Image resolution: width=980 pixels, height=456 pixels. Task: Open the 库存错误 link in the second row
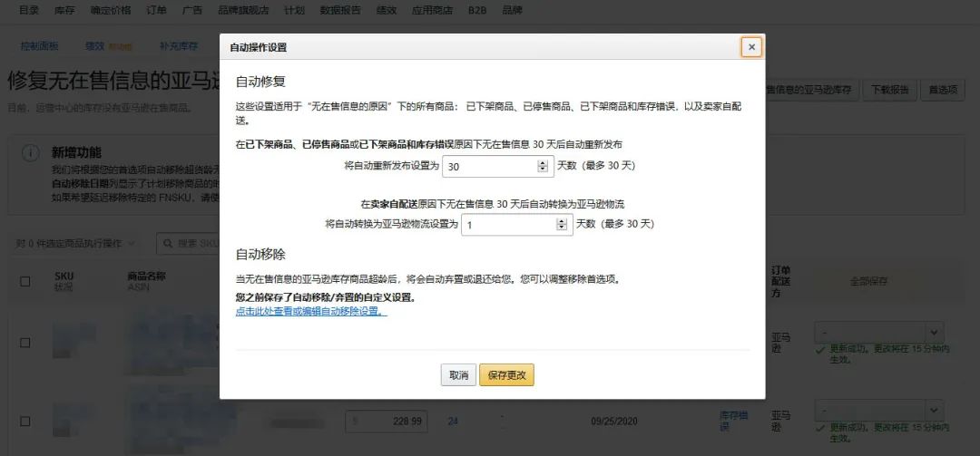pyautogui.click(x=734, y=421)
